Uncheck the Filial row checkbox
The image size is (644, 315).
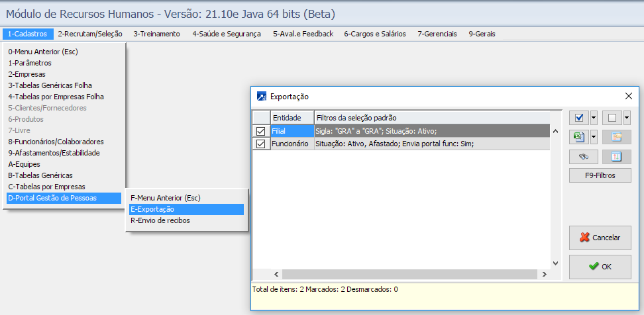pos(261,131)
